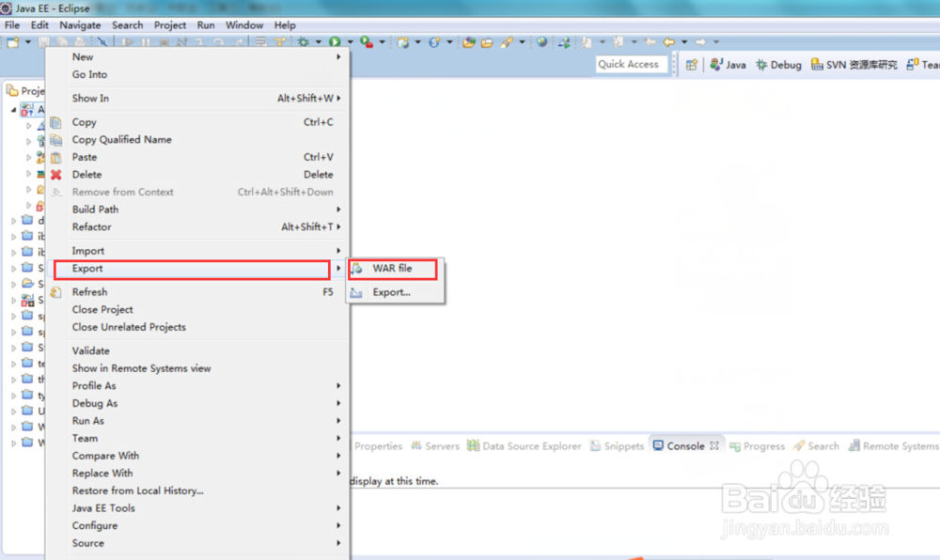Image resolution: width=940 pixels, height=560 pixels.
Task: Open the Search toolbar dropdown arrow
Action: point(522,42)
